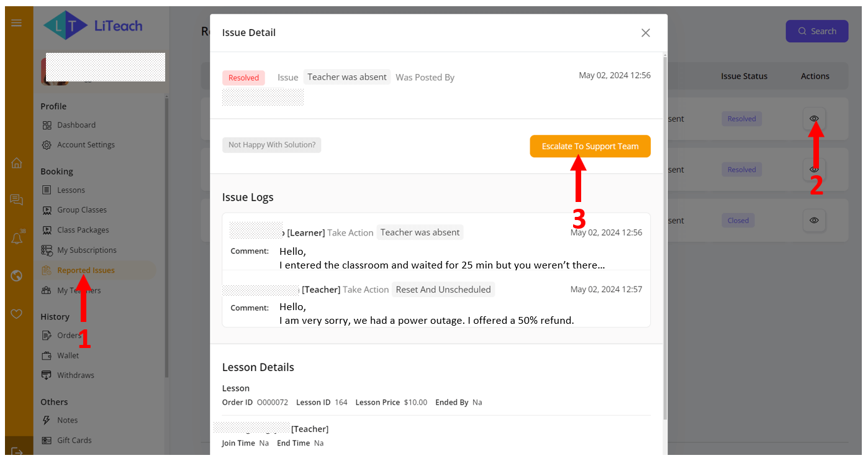Click the home icon in left rail
The image size is (868, 463).
pos(17,163)
